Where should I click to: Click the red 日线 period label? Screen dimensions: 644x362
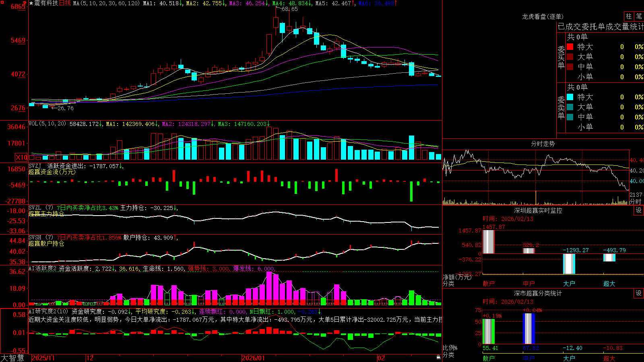point(65,3)
